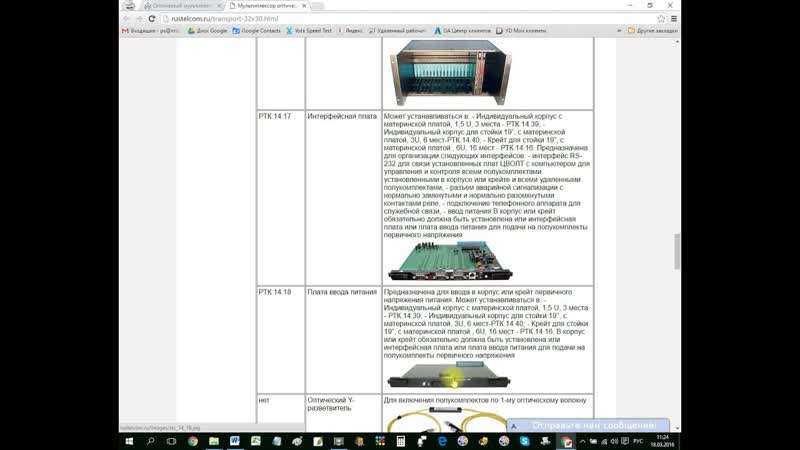Close the first inactive browser tab

pyautogui.click(x=219, y=6)
